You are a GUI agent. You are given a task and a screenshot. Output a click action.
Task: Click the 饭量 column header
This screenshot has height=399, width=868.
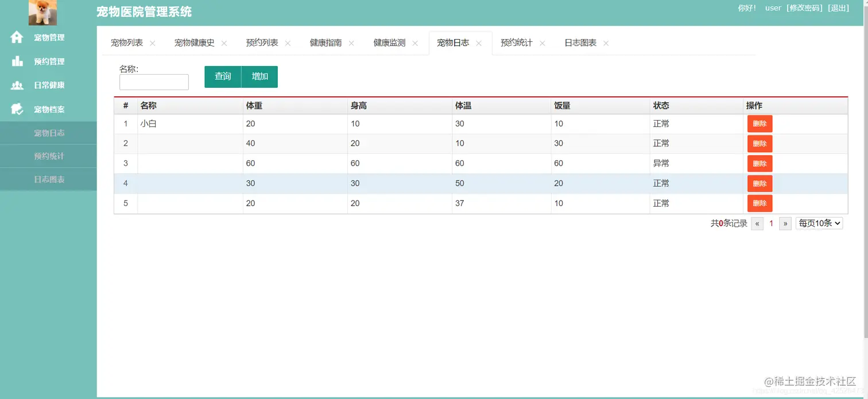pyautogui.click(x=600, y=106)
